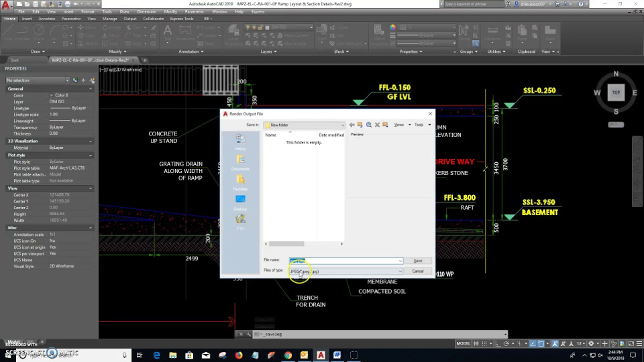Image resolution: width=644 pixels, height=362 pixels.
Task: Open the Annotate ribbon tab
Action: [46, 19]
